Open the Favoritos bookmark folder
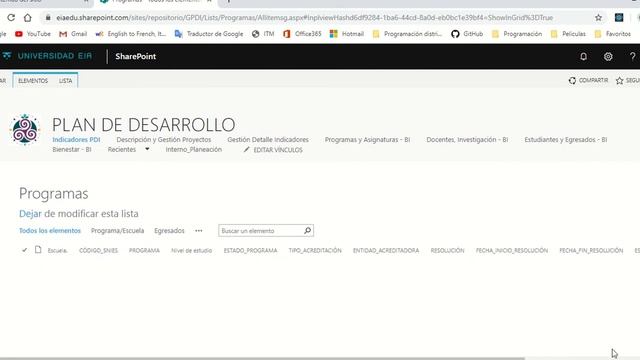Image resolution: width=640 pixels, height=360 pixels. [x=612, y=34]
